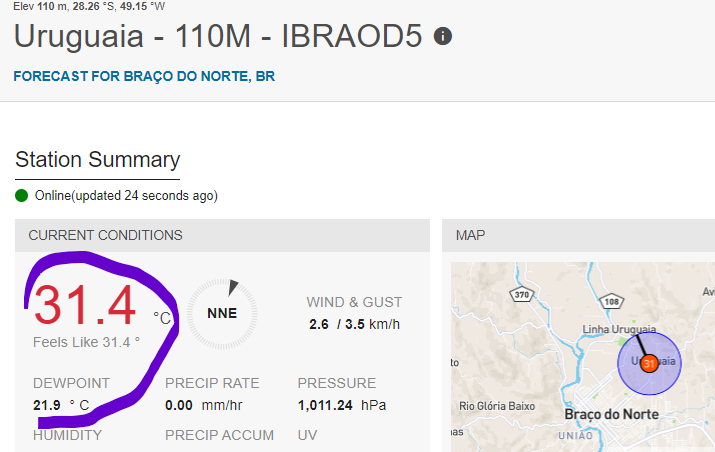The width and height of the screenshot is (715, 452).
Task: Click the orange 31 station marker on the map
Action: pos(649,364)
